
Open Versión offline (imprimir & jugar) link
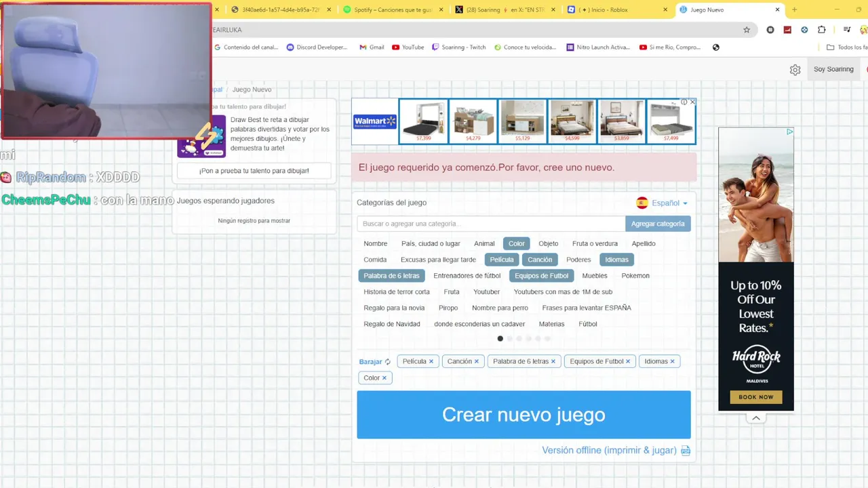609,451
